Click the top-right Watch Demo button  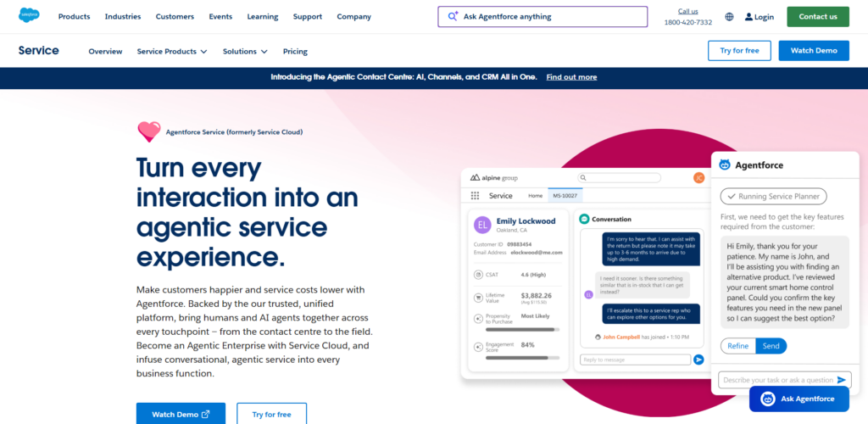point(814,50)
